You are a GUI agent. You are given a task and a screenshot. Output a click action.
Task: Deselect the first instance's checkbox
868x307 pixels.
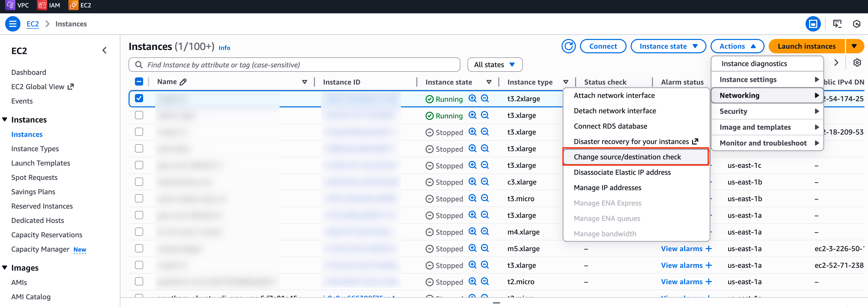[x=139, y=98]
